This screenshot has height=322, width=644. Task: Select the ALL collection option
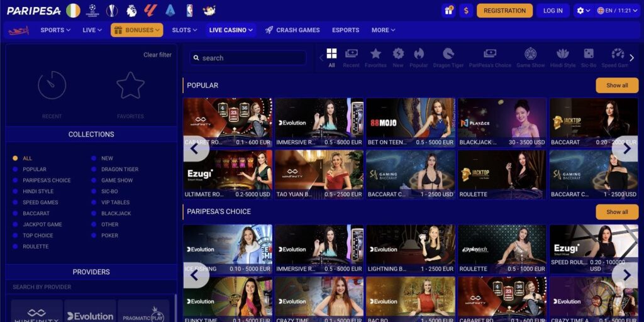pyautogui.click(x=22, y=158)
